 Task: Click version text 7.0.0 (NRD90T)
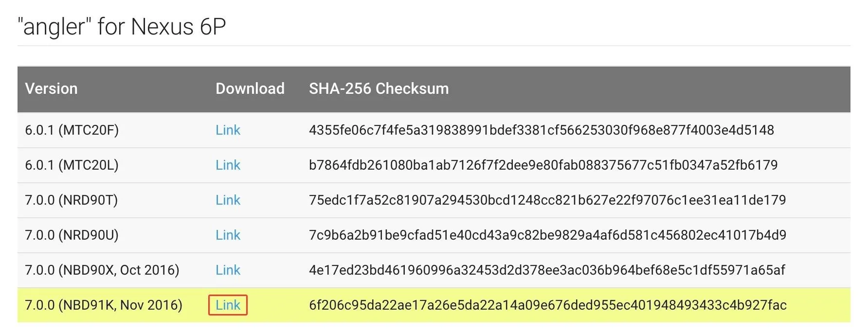tap(72, 200)
